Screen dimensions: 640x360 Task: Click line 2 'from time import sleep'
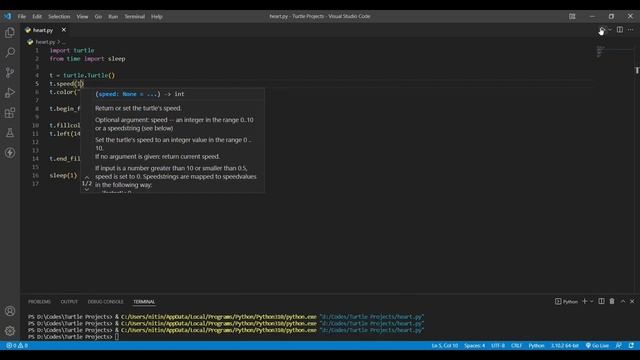(x=87, y=59)
